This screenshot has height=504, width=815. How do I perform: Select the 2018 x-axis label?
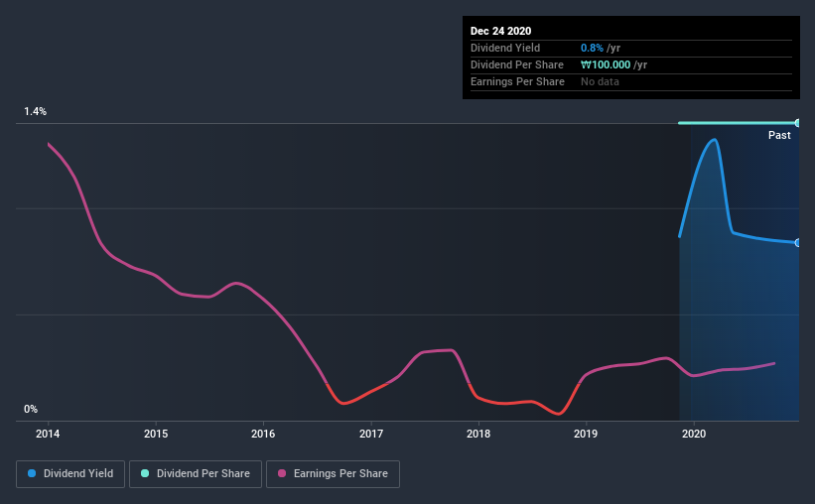click(x=478, y=434)
